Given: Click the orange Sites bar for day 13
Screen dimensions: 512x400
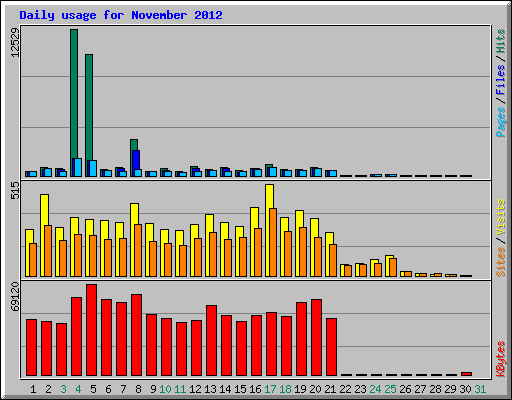Looking at the screenshot, I should (213, 254).
